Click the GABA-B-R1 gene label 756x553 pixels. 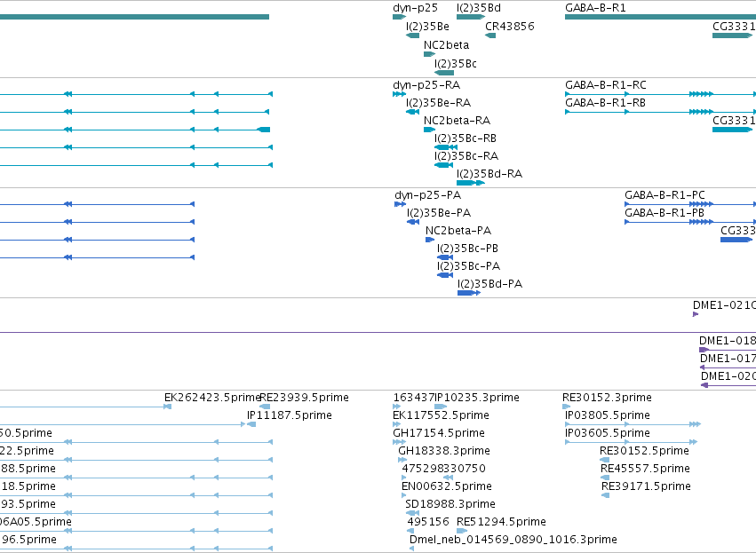595,8
